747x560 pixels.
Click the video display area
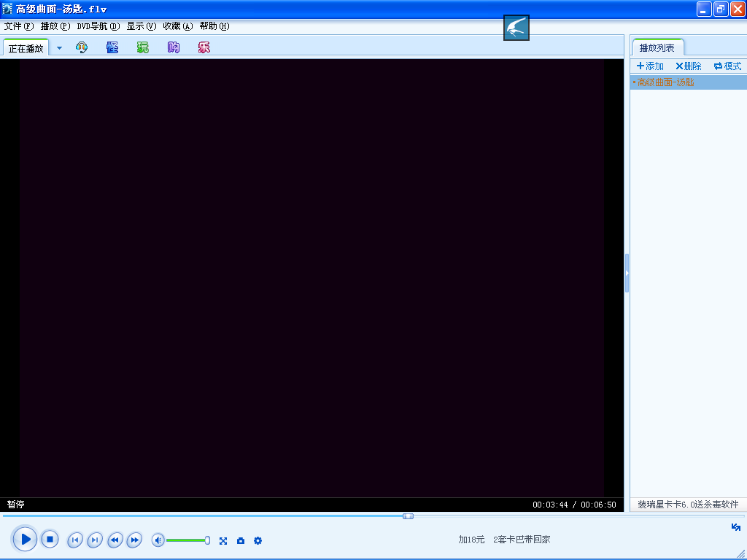click(x=311, y=278)
